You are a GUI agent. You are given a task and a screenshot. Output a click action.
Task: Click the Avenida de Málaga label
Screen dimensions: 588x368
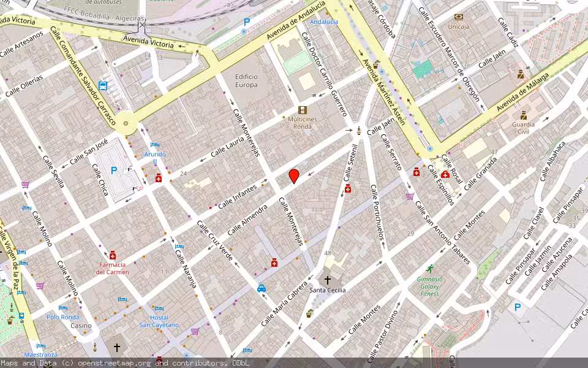tap(523, 91)
